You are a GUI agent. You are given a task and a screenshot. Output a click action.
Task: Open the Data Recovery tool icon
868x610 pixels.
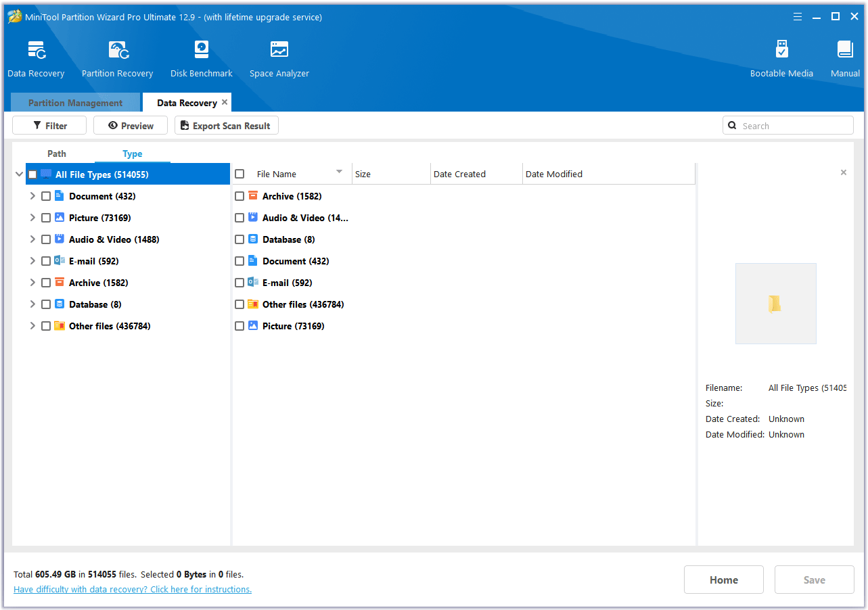36,50
